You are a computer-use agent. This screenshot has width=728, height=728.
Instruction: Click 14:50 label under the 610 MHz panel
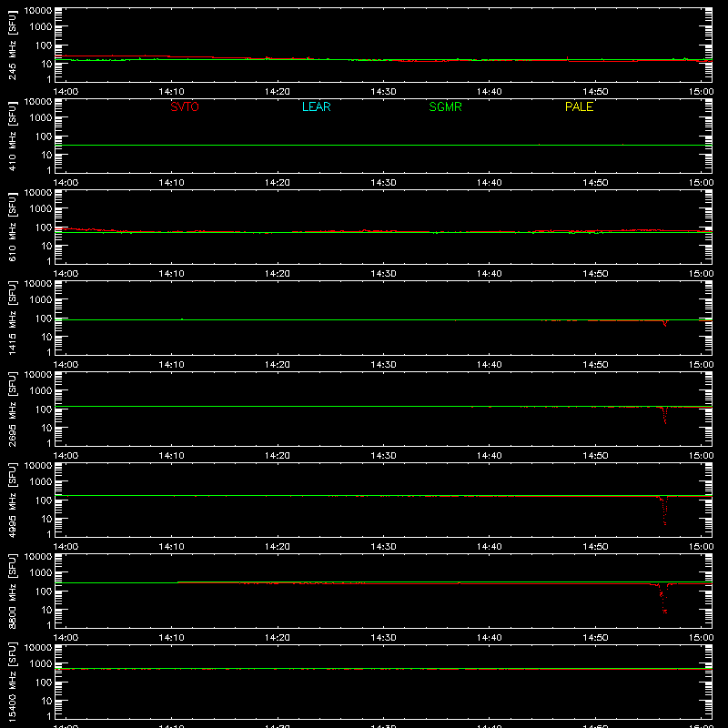click(595, 274)
